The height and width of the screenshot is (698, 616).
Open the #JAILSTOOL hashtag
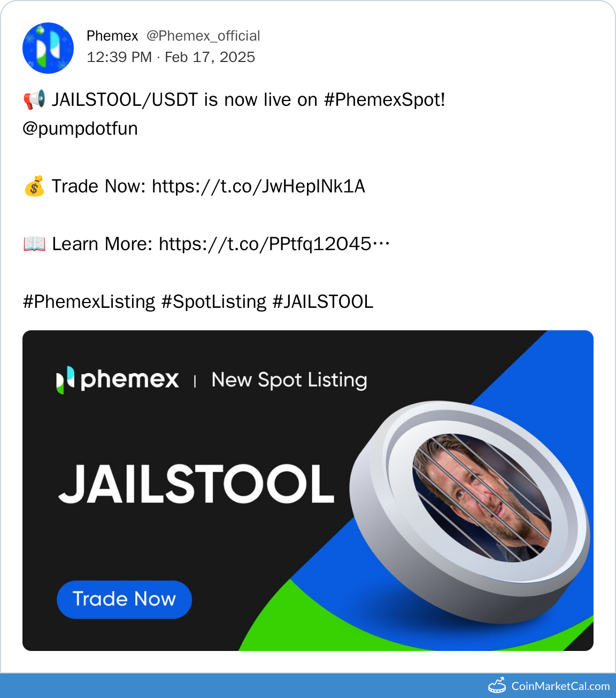point(323,302)
